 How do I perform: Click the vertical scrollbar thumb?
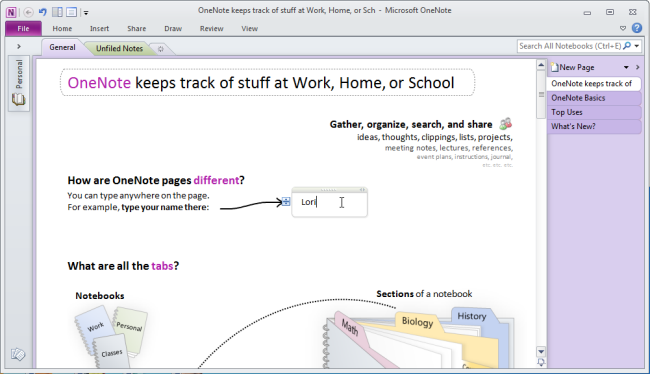541,95
